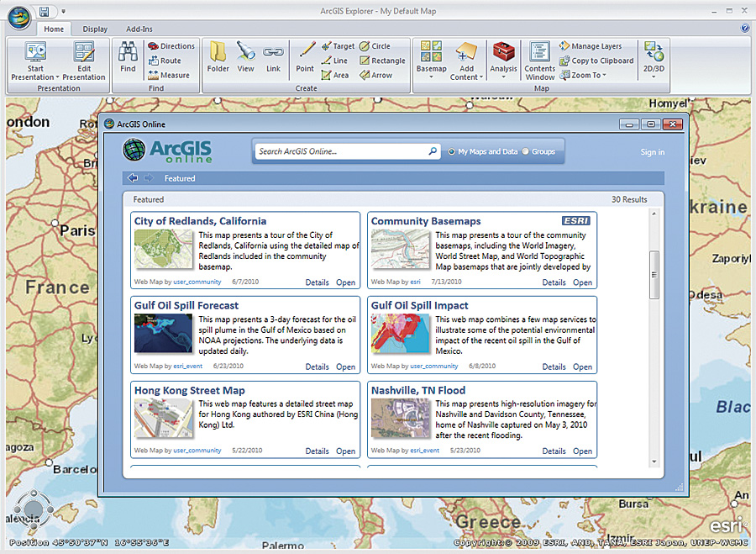
Task: Click the Nashville, TN Flood thumbnail
Action: tap(400, 418)
